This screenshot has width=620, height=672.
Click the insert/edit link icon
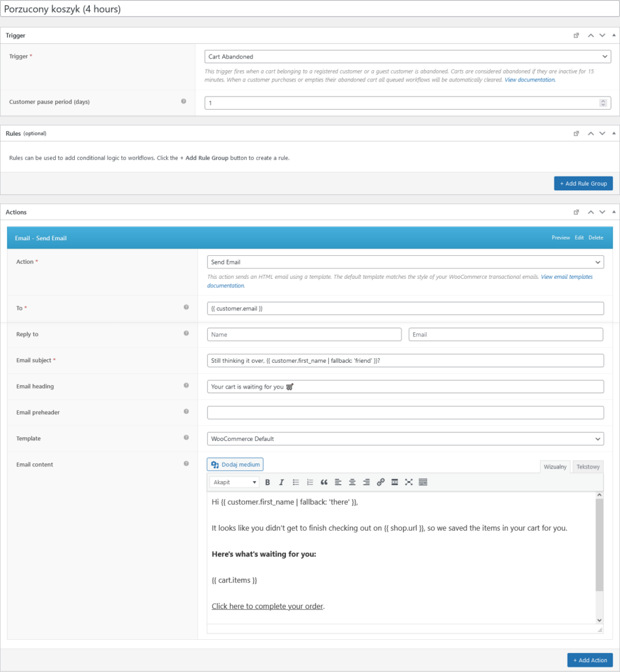coord(381,482)
